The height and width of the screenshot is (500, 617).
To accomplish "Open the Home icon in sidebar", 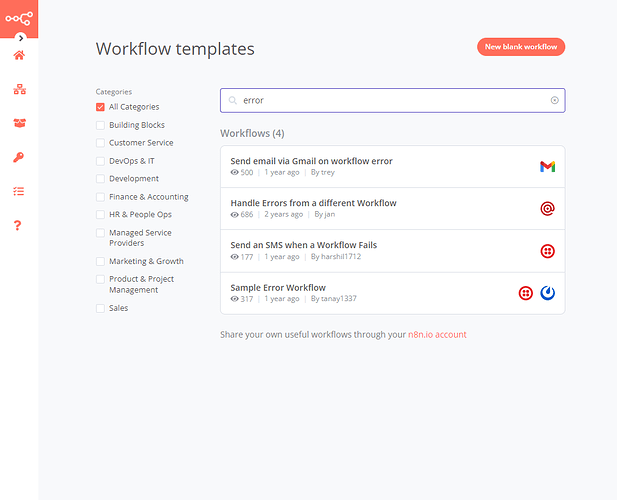I will (19, 55).
